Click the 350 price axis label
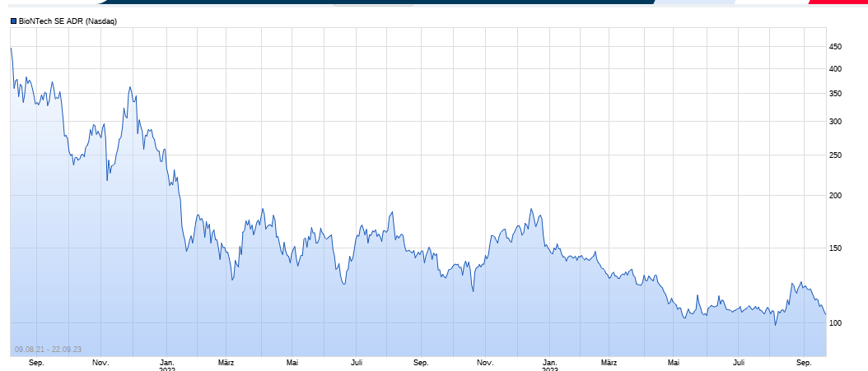The height and width of the screenshot is (371, 868). click(x=835, y=94)
